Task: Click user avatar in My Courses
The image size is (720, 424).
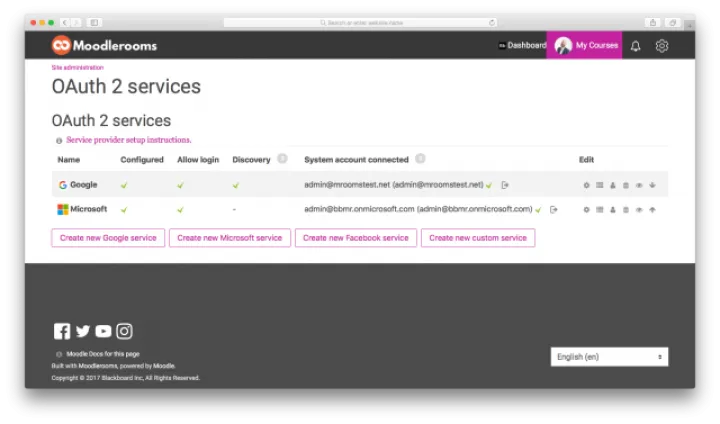Action: tap(563, 45)
